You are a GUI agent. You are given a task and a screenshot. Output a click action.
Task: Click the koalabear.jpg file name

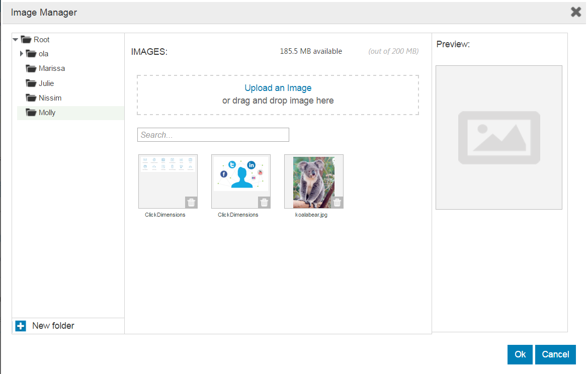coord(311,215)
